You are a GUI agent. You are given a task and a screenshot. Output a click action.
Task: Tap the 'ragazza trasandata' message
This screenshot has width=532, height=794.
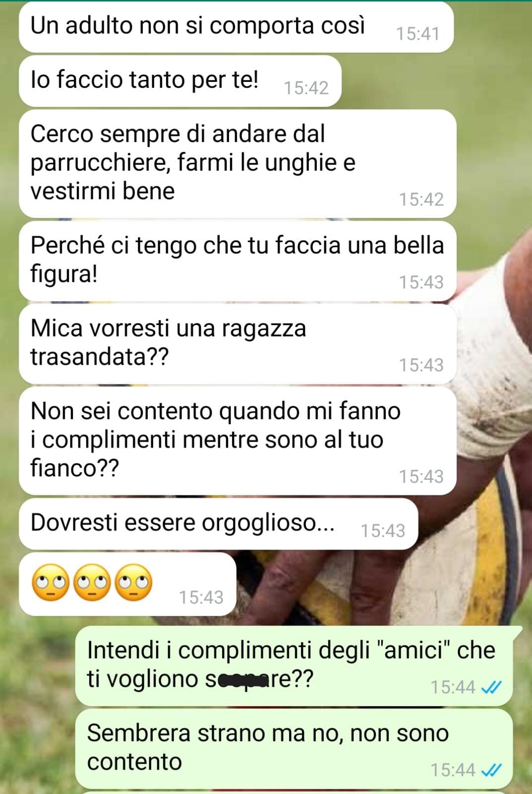237,343
